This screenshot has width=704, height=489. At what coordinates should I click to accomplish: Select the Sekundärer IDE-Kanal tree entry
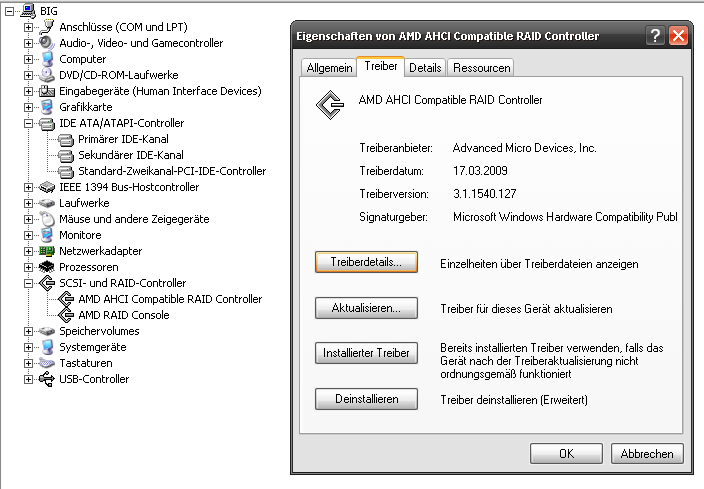pyautogui.click(x=131, y=155)
